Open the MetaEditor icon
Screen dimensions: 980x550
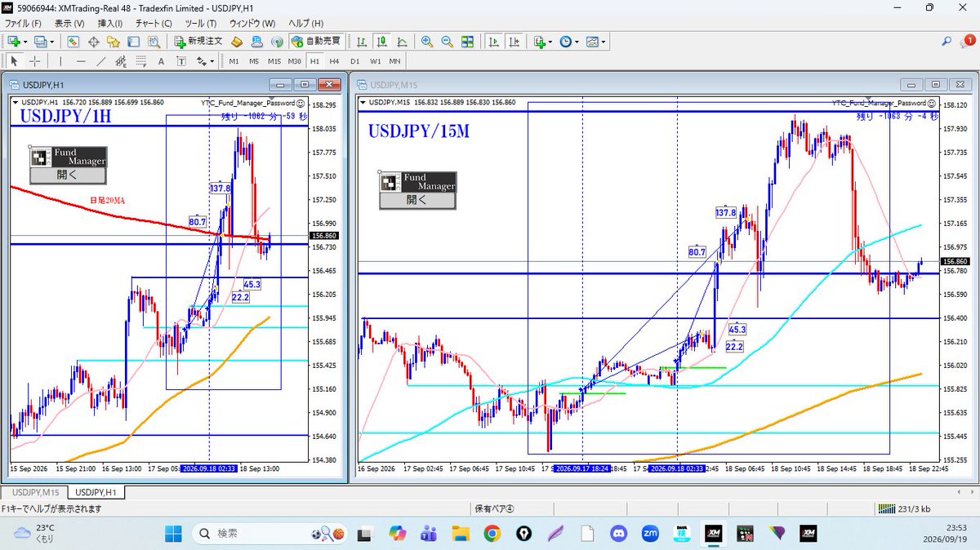237,41
